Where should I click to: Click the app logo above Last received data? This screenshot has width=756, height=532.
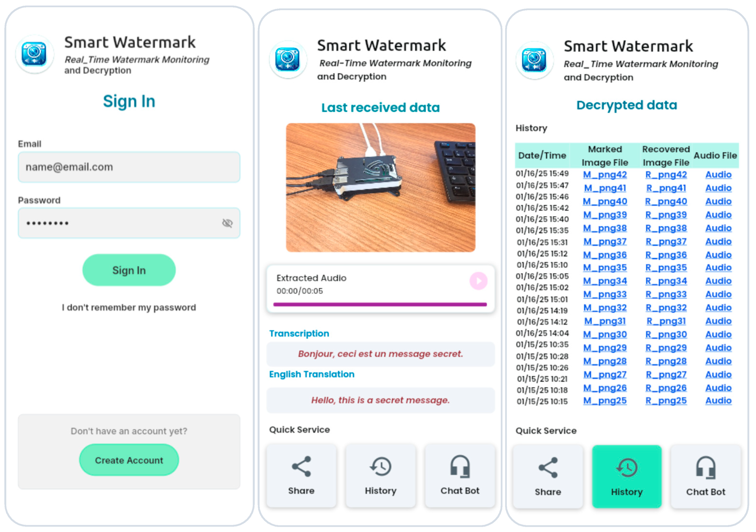click(x=288, y=60)
